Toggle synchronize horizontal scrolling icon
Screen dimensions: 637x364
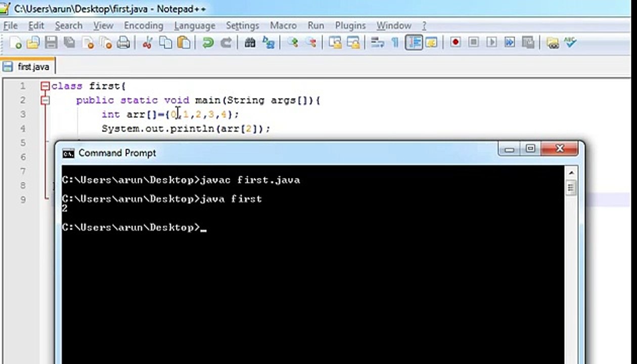[353, 43]
